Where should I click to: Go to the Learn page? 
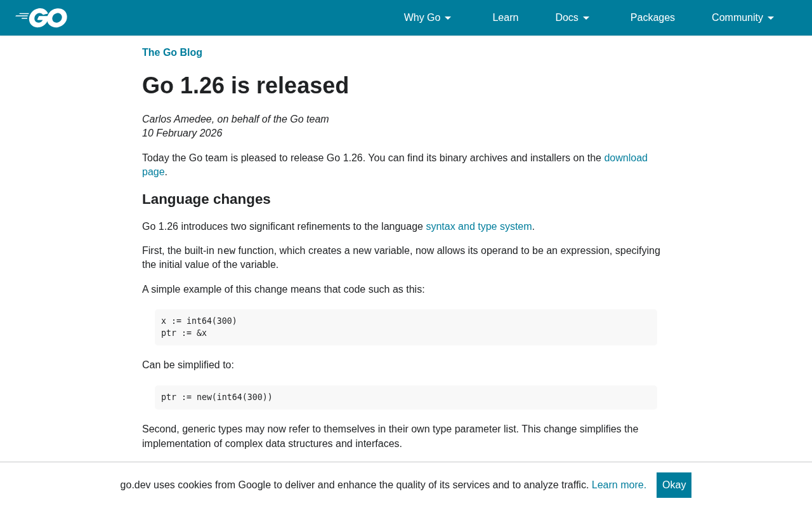click(x=506, y=18)
